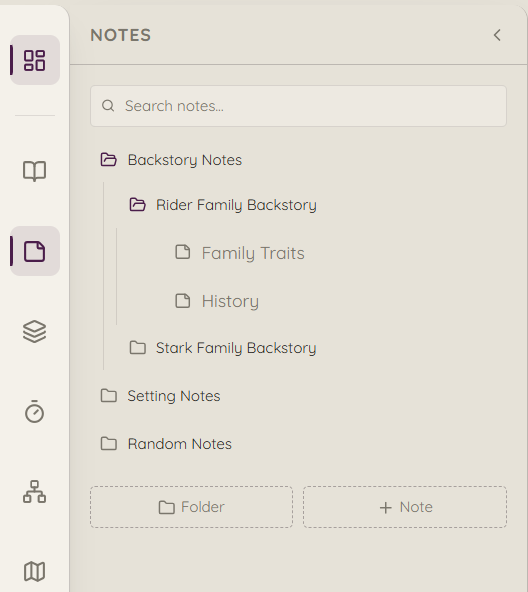Create a new folder with Folder button
Viewport: 528px width, 592px height.
coord(191,507)
